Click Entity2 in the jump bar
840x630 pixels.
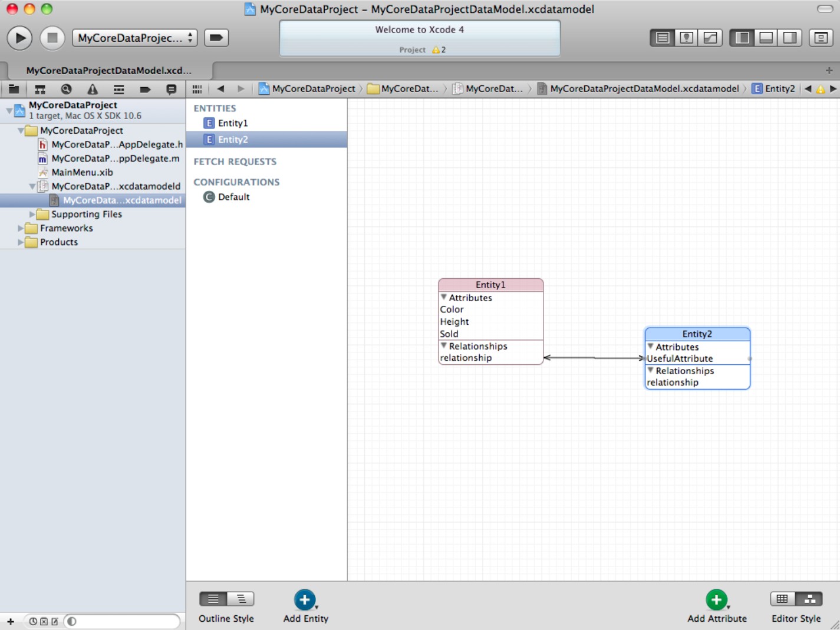pos(773,89)
